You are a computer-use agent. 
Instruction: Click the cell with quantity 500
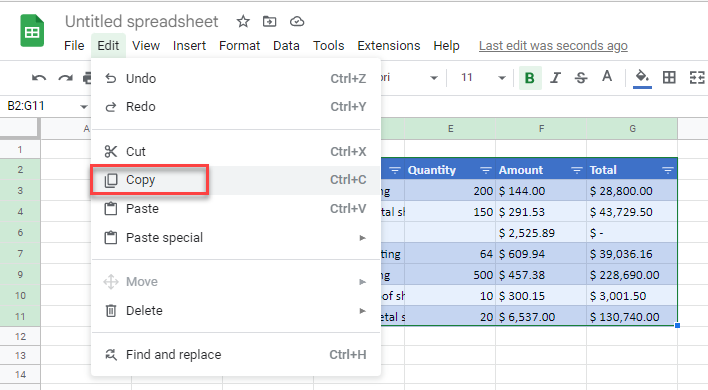(x=450, y=275)
